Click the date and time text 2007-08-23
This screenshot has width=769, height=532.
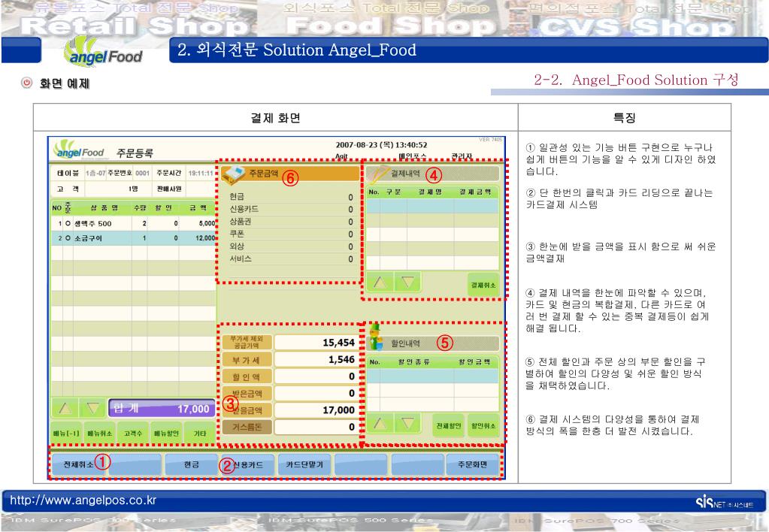click(381, 145)
